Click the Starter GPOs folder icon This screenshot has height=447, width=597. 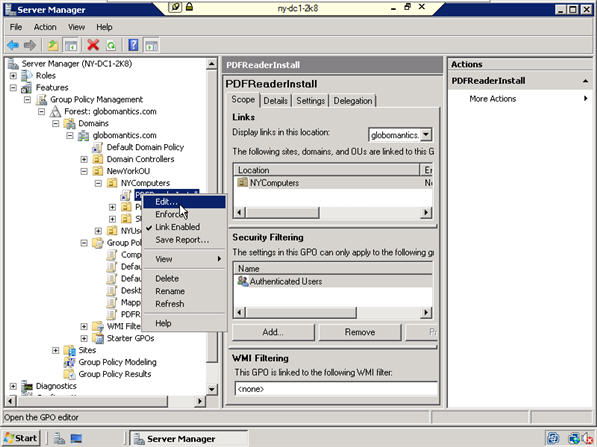click(98, 338)
